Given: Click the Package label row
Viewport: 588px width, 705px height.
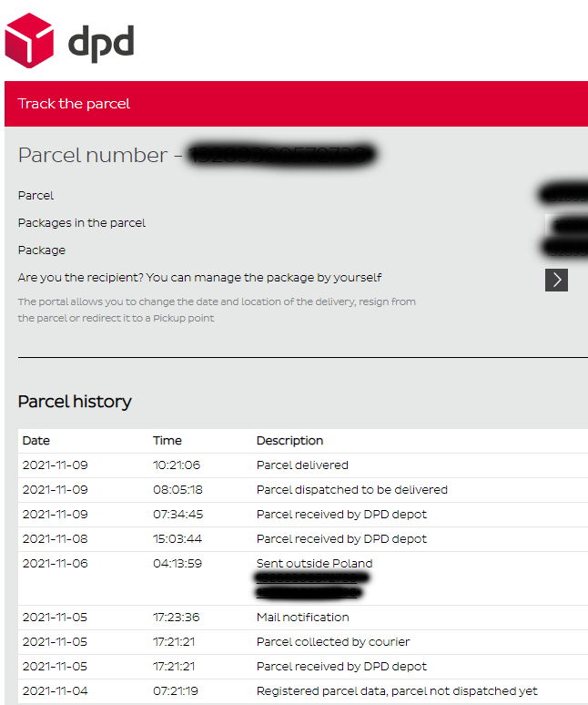Looking at the screenshot, I should pyautogui.click(x=42, y=250).
